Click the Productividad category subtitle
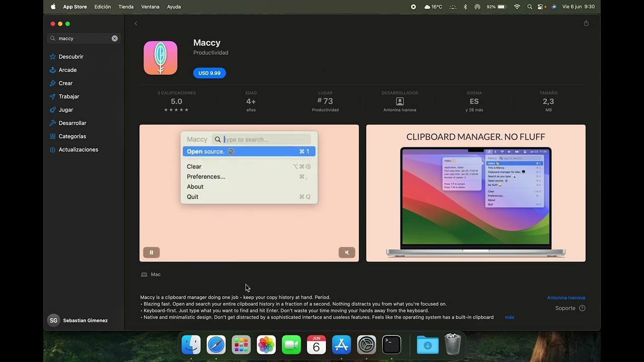 pos(211,53)
